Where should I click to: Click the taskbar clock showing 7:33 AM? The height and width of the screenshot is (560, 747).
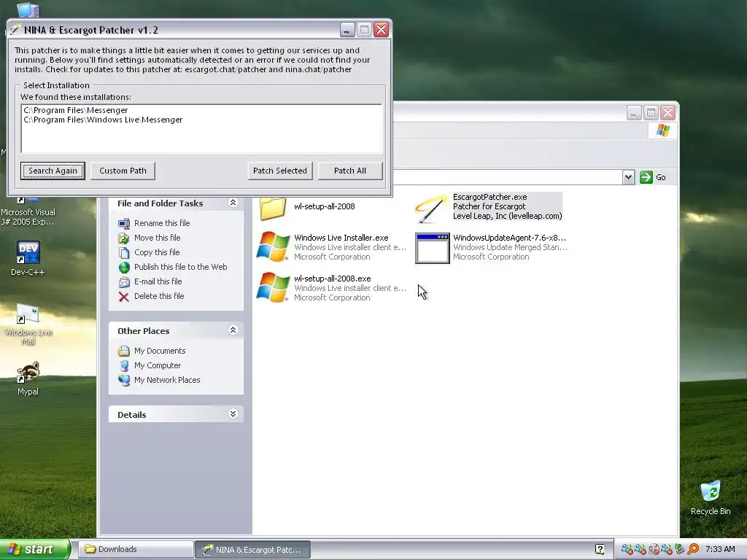[720, 550]
